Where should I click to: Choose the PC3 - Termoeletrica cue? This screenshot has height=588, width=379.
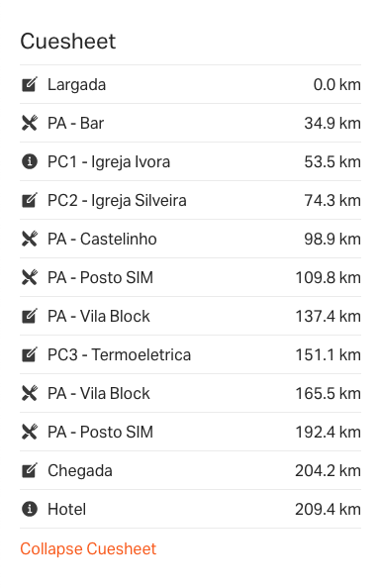click(190, 354)
